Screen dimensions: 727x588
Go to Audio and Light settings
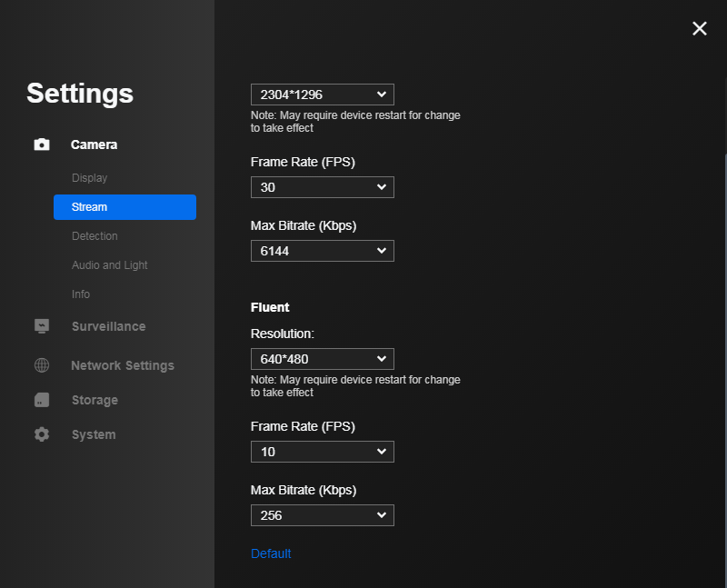coord(109,265)
